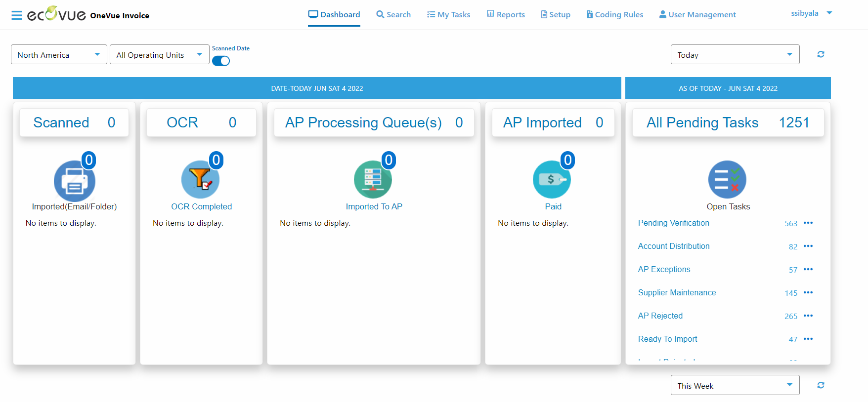868x402 pixels.
Task: Open more options for Pending Verification
Action: tap(808, 223)
